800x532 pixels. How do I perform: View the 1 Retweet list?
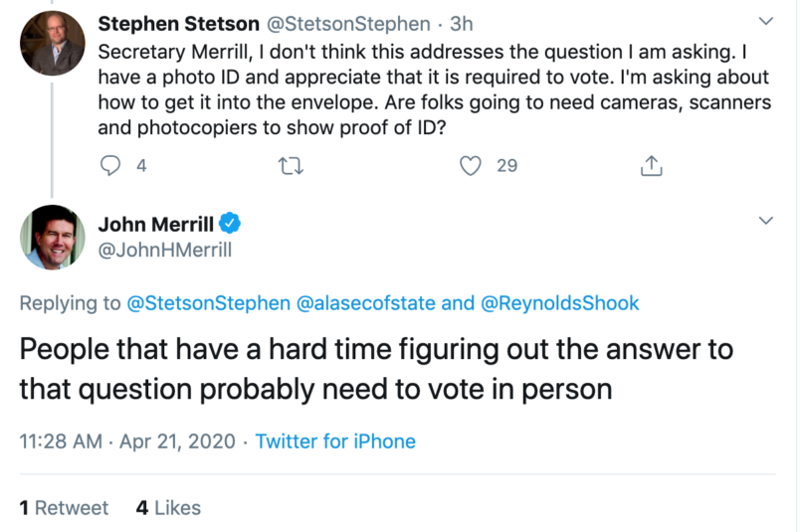tap(64, 508)
